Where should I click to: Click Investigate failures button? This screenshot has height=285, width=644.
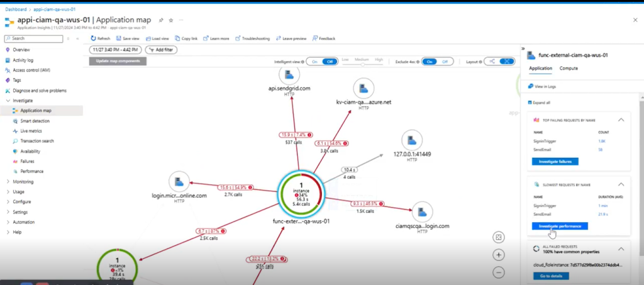(555, 162)
